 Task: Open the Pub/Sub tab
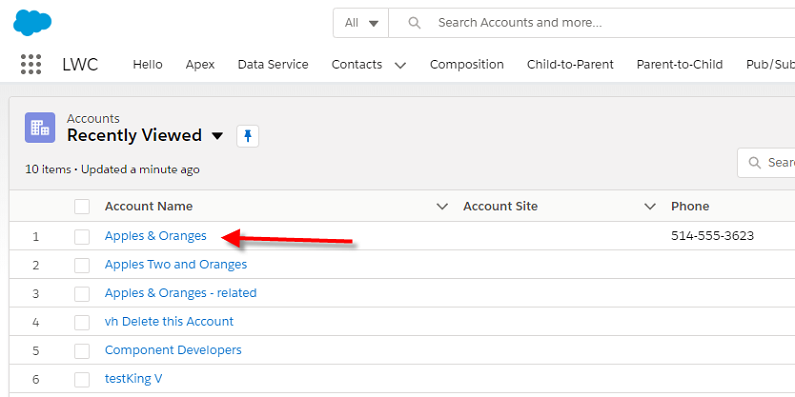(770, 65)
